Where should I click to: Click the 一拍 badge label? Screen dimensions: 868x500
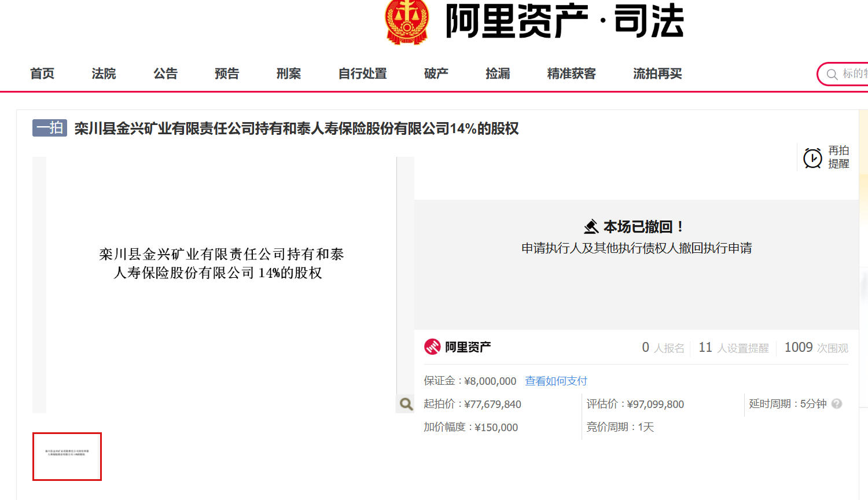(50, 128)
